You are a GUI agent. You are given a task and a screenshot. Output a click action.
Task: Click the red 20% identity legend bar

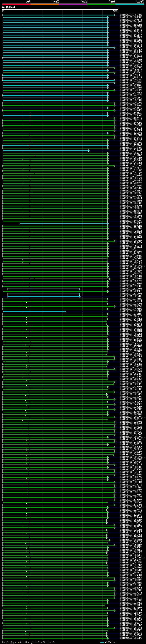click(16, 4)
